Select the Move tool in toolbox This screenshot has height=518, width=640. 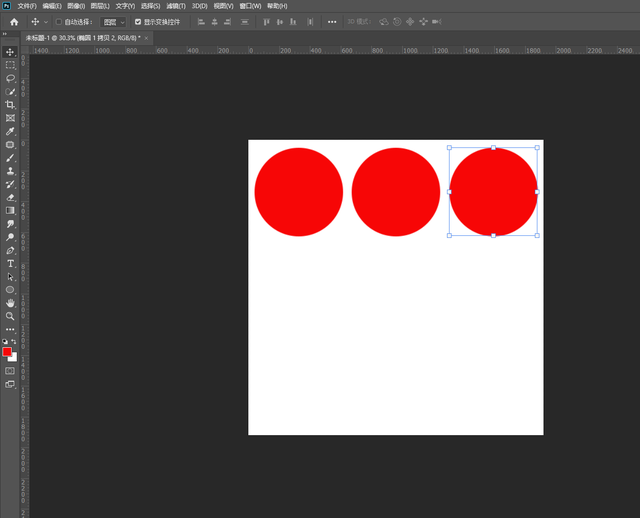10,52
